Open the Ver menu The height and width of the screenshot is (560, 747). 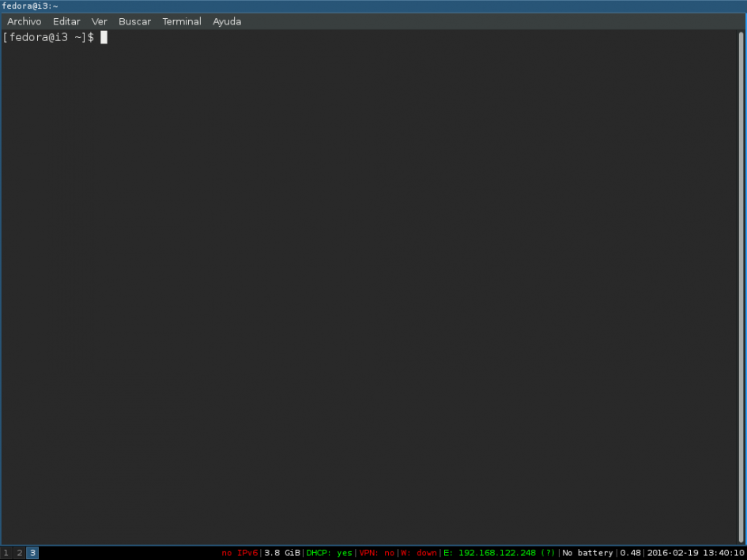[99, 21]
